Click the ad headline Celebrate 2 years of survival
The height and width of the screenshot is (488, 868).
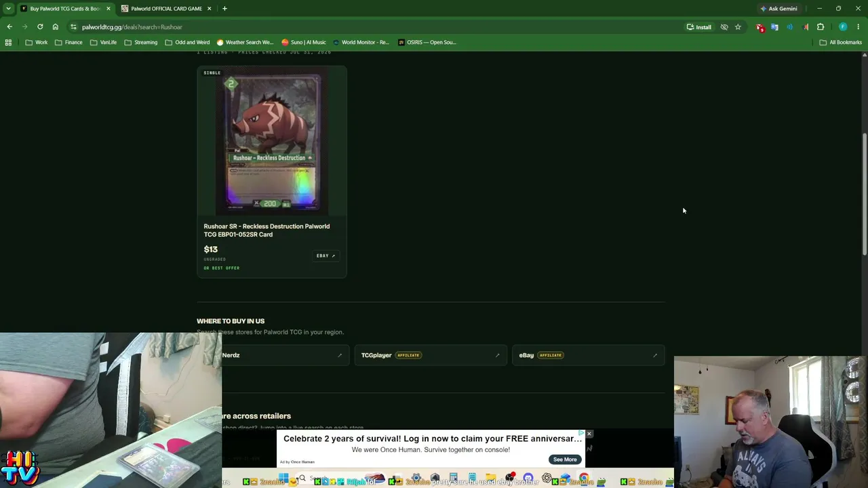[432, 439]
